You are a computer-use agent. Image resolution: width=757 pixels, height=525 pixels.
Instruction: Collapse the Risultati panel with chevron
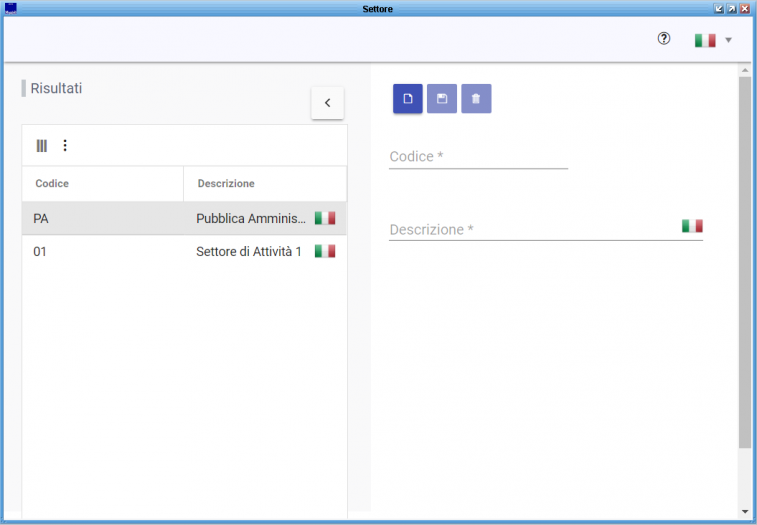[327, 103]
